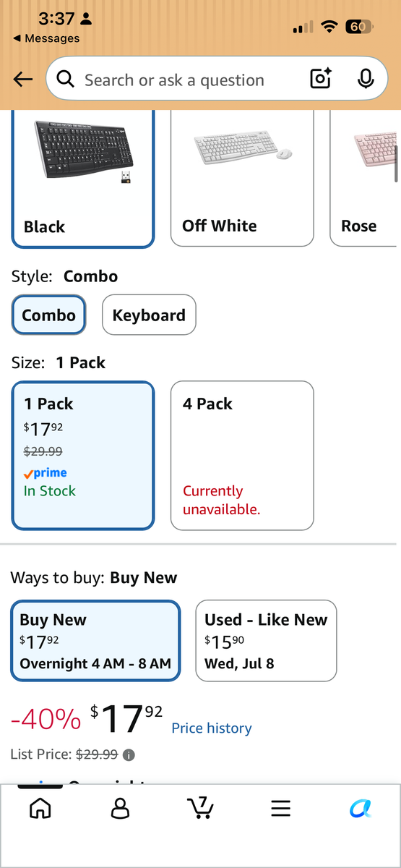Viewport: 401px width, 868px height.
Task: Choose the 4 Pack size option
Action: [x=242, y=456]
